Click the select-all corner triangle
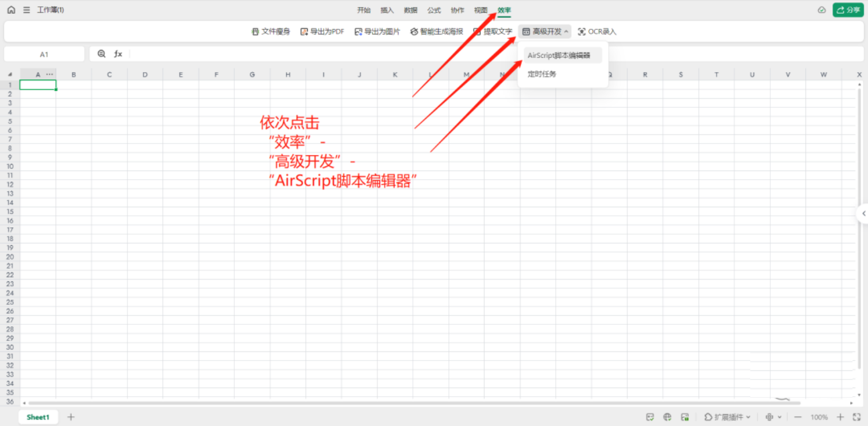 click(x=10, y=75)
